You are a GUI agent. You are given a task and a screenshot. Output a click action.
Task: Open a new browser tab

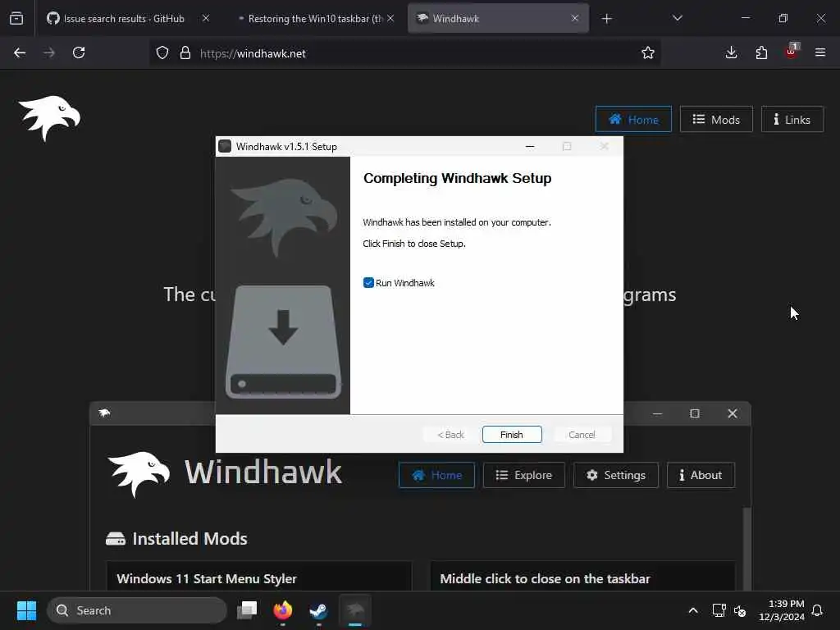click(x=606, y=19)
